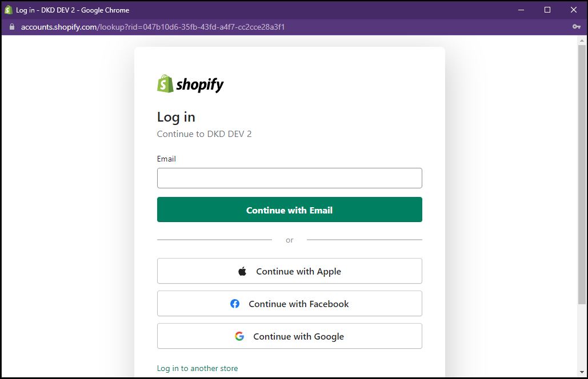Open the Log in to another store link

click(197, 368)
